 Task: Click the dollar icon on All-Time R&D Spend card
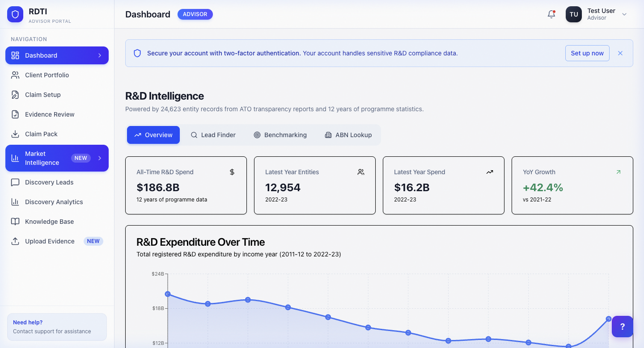point(232,172)
